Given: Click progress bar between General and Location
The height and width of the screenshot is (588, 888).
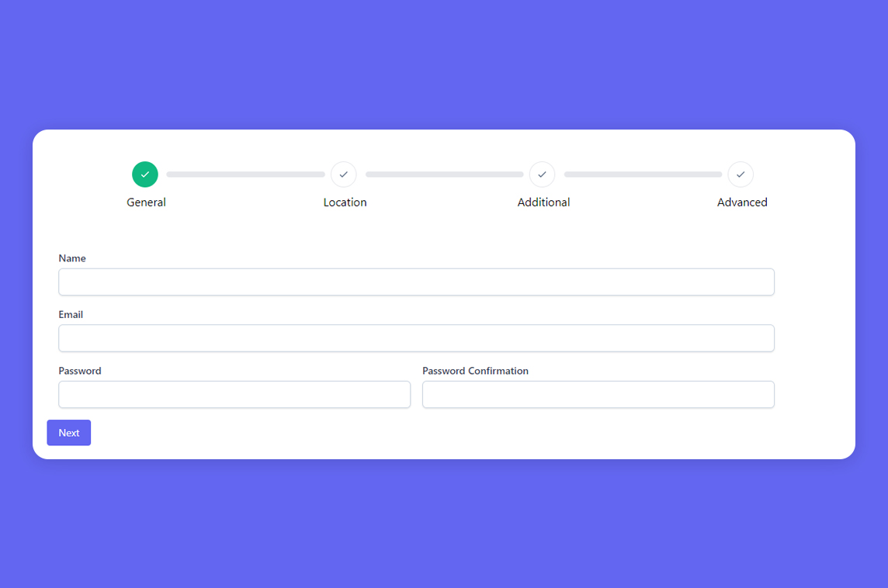Looking at the screenshot, I should [x=245, y=175].
